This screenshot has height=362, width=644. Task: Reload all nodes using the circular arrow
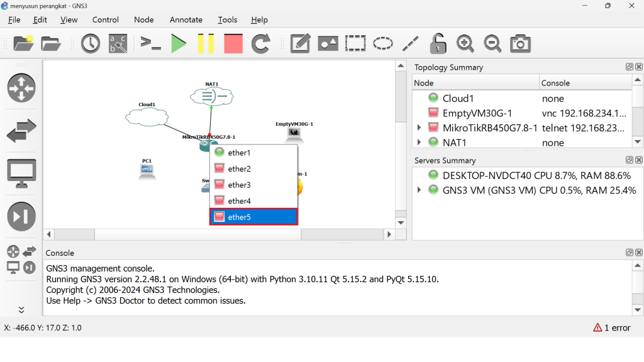[x=260, y=43]
